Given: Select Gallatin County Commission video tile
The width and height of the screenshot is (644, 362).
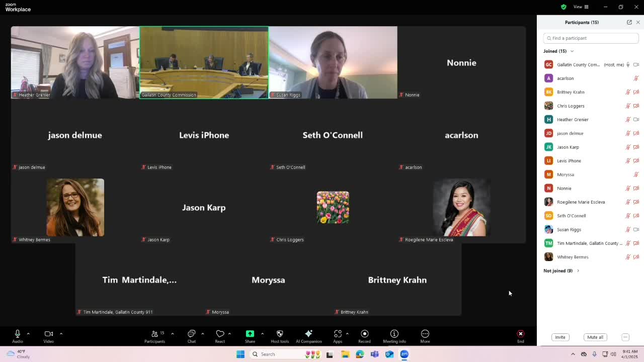Looking at the screenshot, I should (204, 62).
